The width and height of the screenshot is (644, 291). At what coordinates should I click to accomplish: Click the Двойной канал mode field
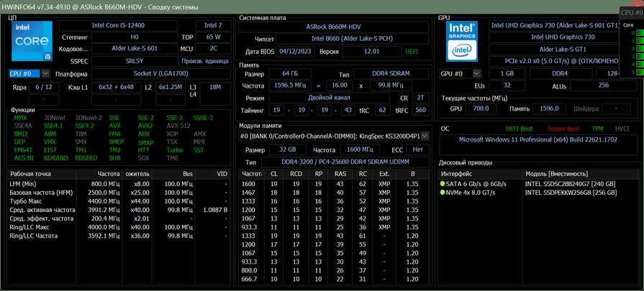(330, 98)
